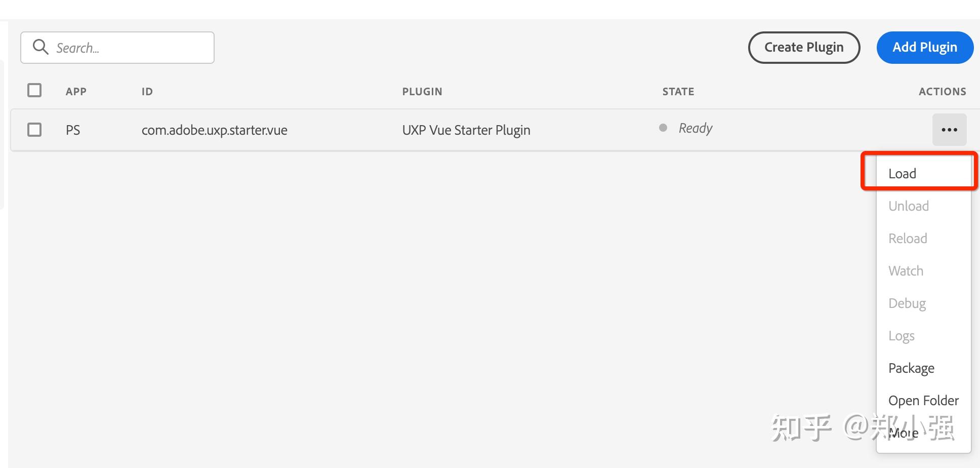Click the com.adobe.uxp.starter.vue ID text
Image resolution: width=980 pixels, height=468 pixels.
(x=214, y=130)
